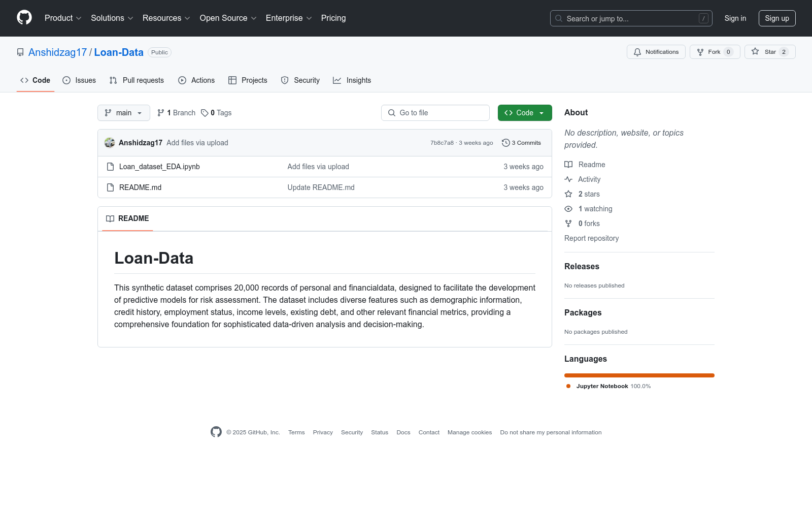Click the slash shortcut icon in search box

tap(703, 18)
